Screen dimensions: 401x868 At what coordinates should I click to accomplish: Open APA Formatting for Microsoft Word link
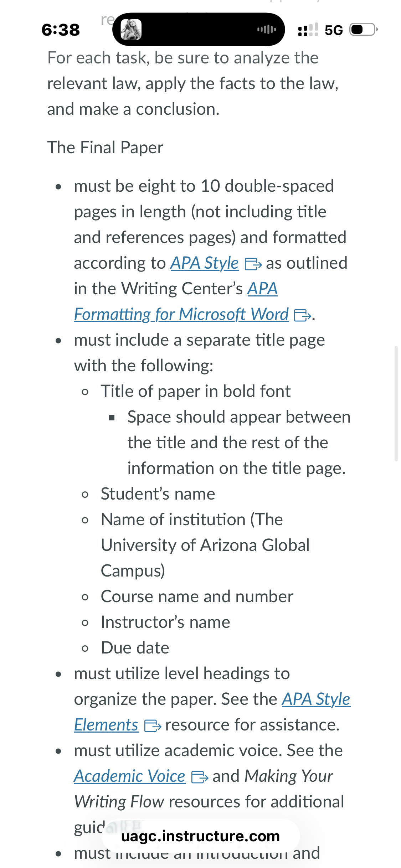click(181, 314)
